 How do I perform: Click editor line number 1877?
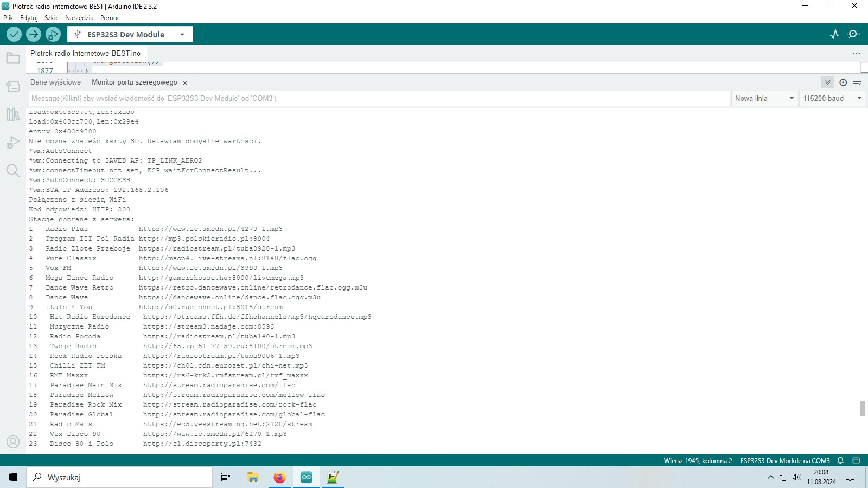coord(44,70)
